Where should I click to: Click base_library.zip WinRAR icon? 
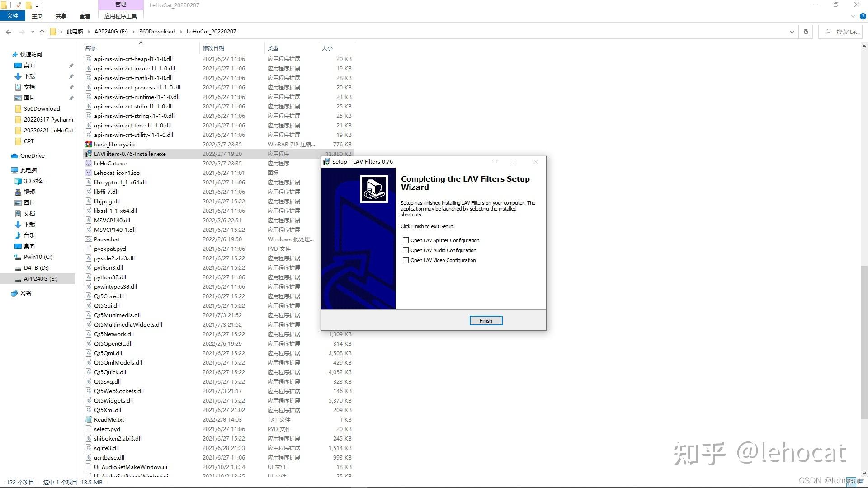click(89, 145)
